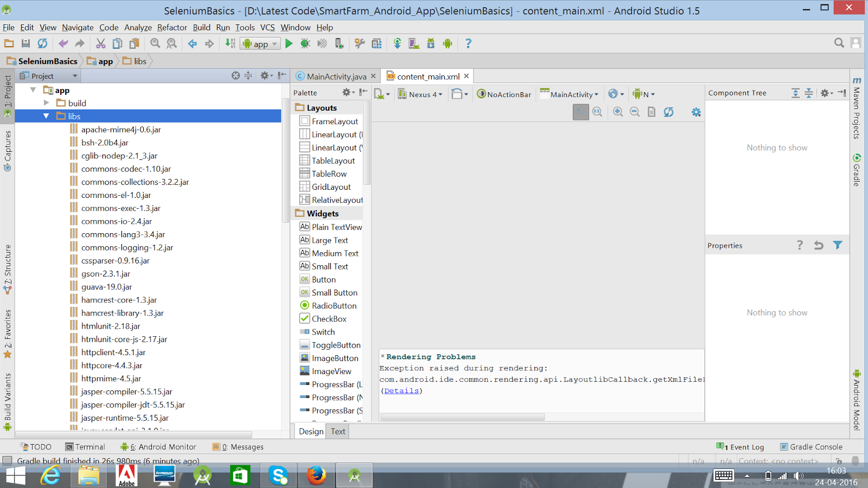Collapse the libs folder
The width and height of the screenshot is (868, 488).
(x=46, y=116)
